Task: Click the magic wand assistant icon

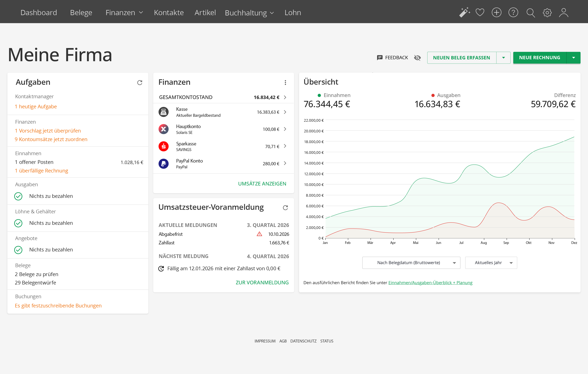Action: tap(464, 12)
